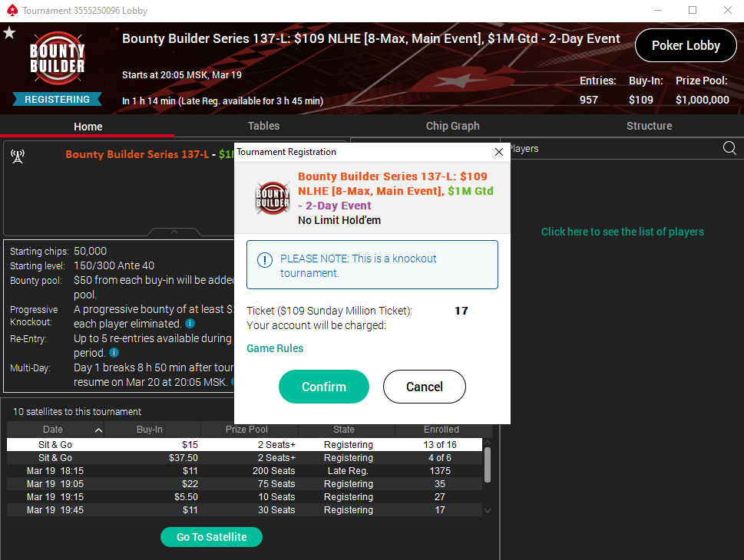Click the 4 of 6 enrolled cell

440,457
